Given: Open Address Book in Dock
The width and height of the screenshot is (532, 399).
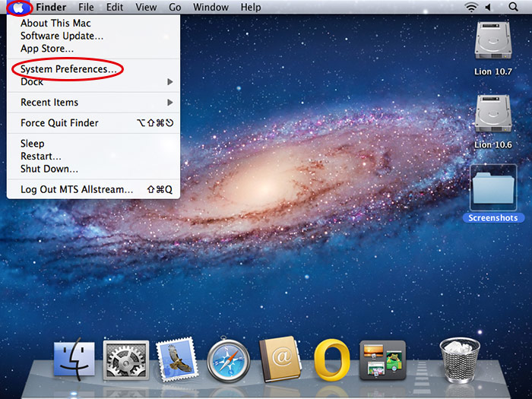Looking at the screenshot, I should pos(280,359).
